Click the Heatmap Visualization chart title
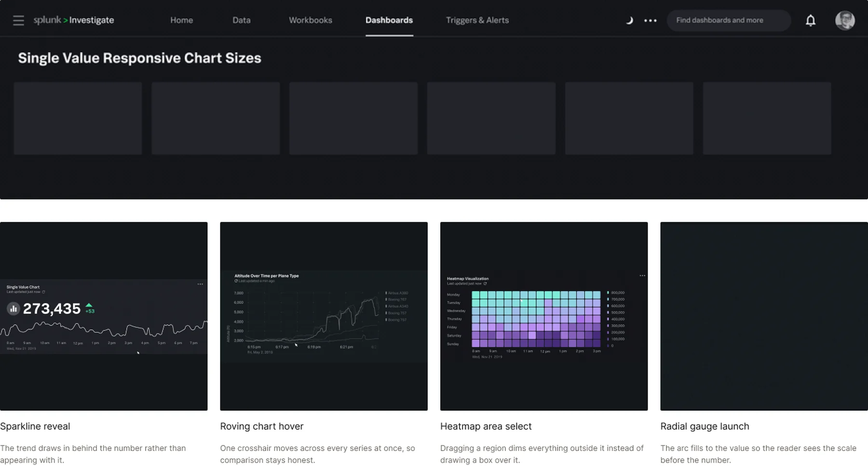 click(x=468, y=279)
